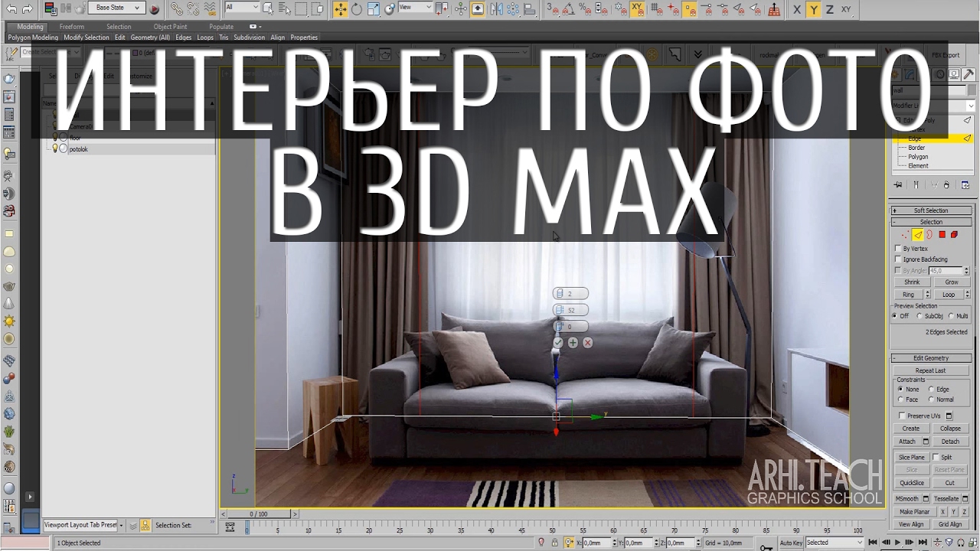Expand the Soft Selection rollout

point(931,210)
